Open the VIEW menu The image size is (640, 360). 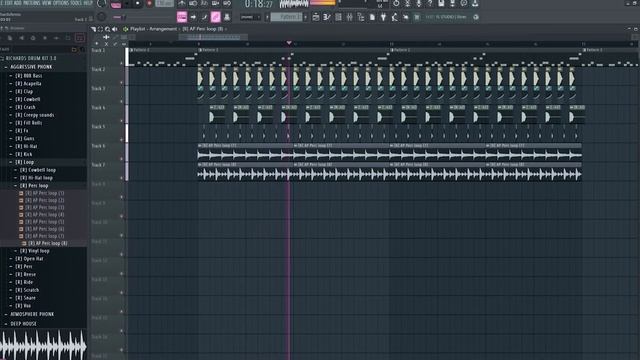click(x=47, y=3)
